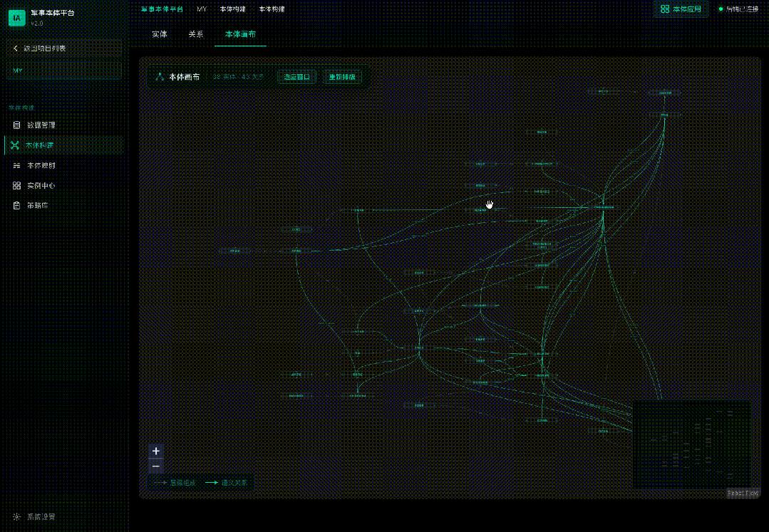Go back via 返回项目列表 chevron
The width and height of the screenshot is (769, 532).
coord(15,48)
